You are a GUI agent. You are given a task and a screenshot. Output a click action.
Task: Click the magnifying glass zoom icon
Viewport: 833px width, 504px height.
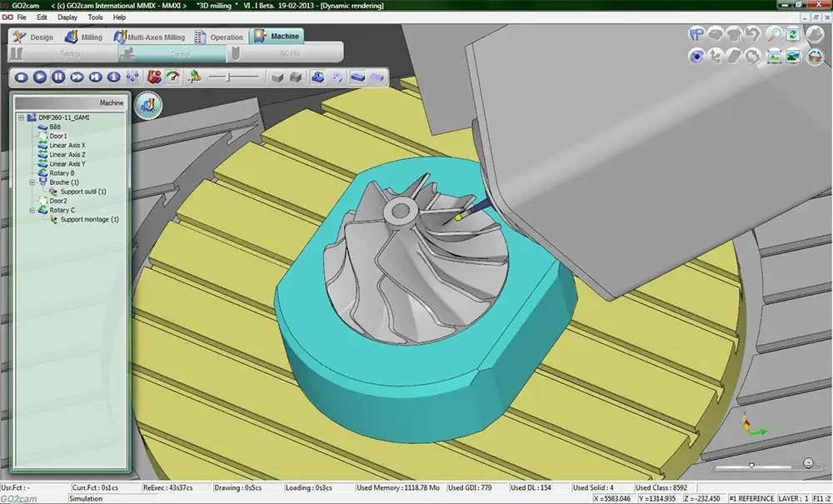click(774, 35)
